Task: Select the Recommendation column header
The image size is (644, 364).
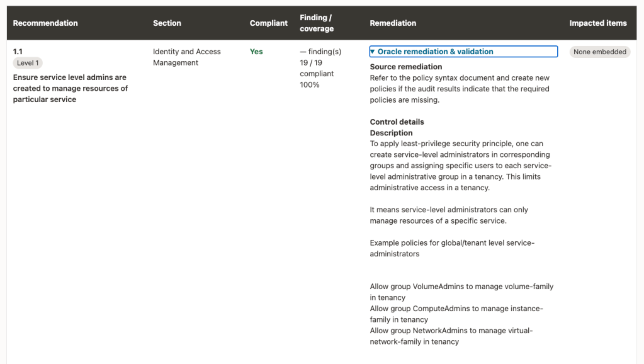Action: (x=45, y=23)
